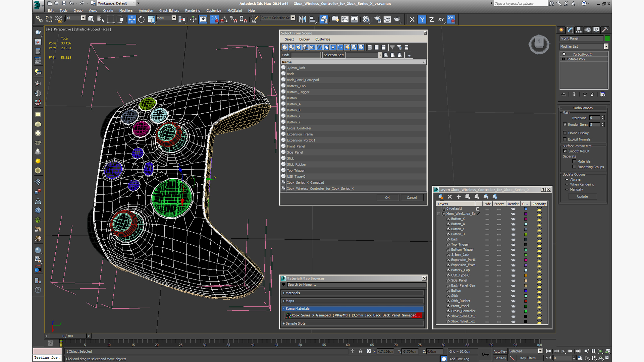The height and width of the screenshot is (362, 644).
Task: Toggle the Angle Snap icon
Action: click(x=224, y=19)
